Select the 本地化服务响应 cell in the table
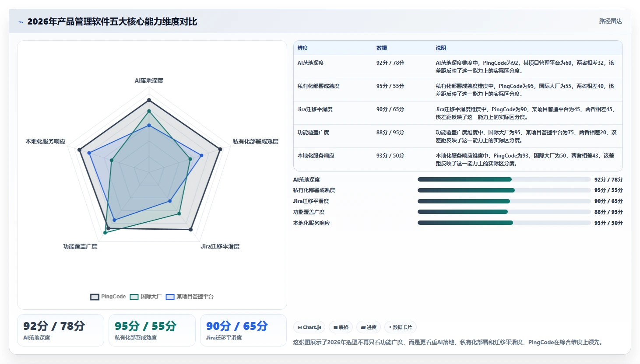This screenshot has height=364, width=640. click(316, 156)
